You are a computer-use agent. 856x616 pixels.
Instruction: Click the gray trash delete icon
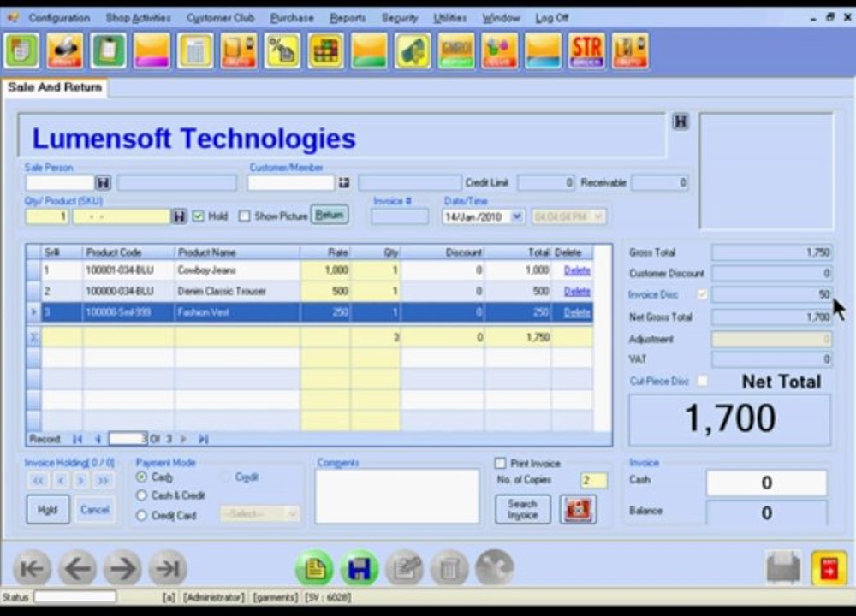450,569
